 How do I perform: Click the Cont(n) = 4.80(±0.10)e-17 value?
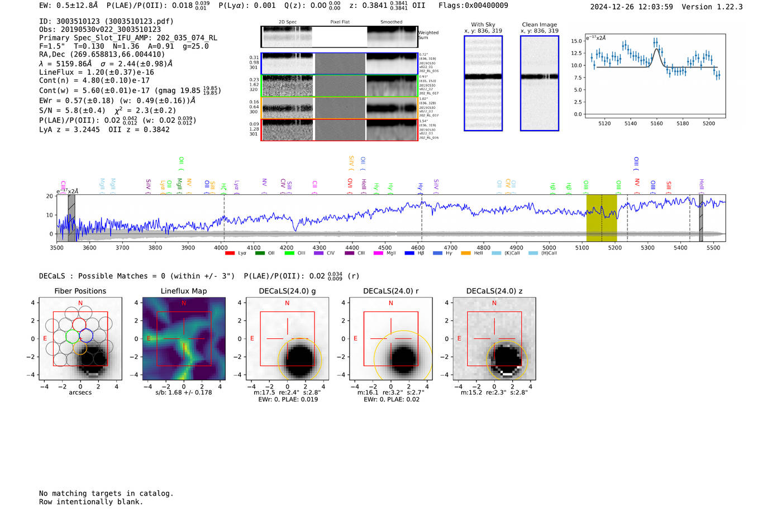point(94,80)
